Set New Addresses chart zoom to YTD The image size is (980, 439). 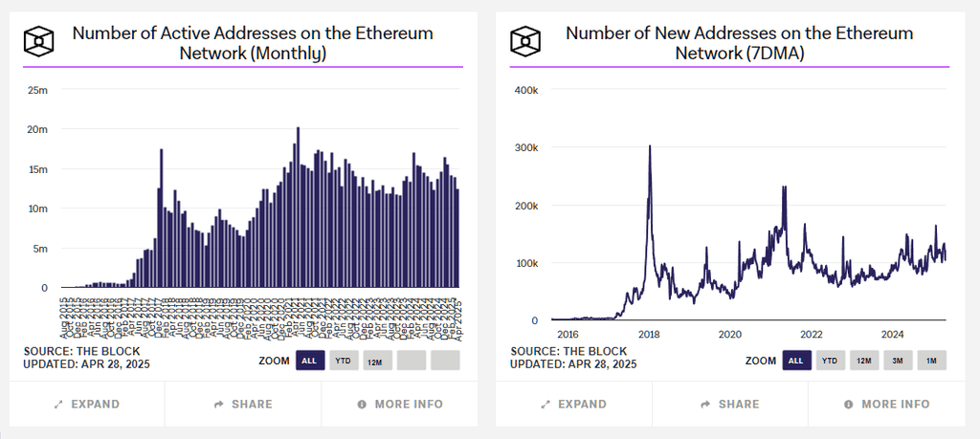[x=830, y=361]
